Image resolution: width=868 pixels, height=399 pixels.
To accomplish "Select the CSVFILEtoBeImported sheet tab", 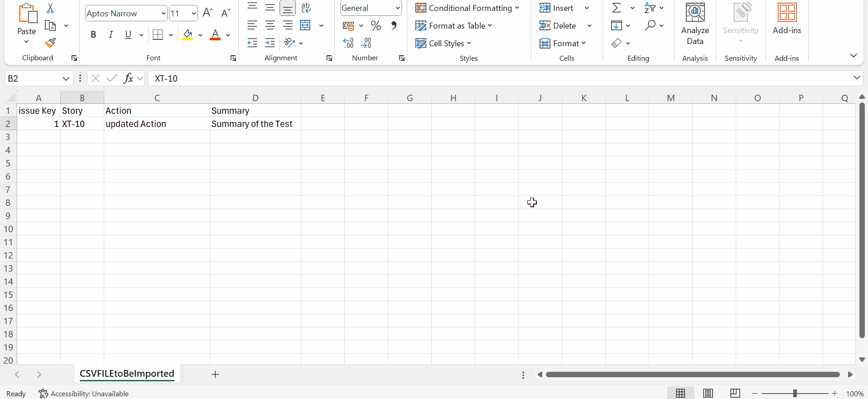I will point(127,374).
